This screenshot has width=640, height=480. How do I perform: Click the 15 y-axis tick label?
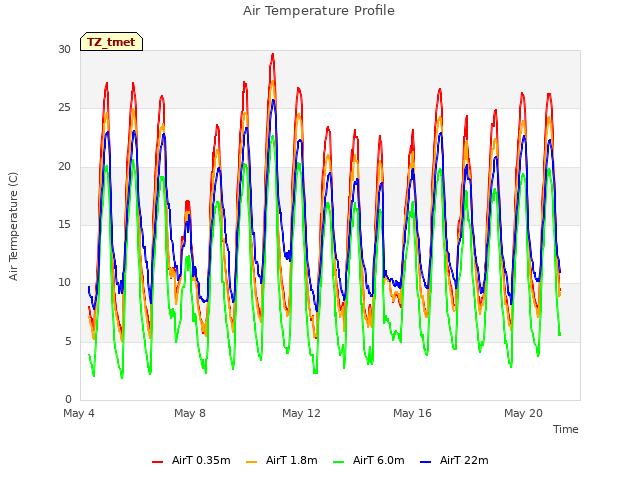click(64, 224)
